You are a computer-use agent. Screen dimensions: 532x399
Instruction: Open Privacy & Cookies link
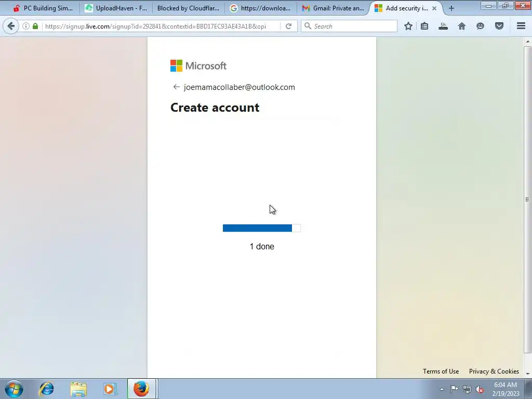coord(494,371)
